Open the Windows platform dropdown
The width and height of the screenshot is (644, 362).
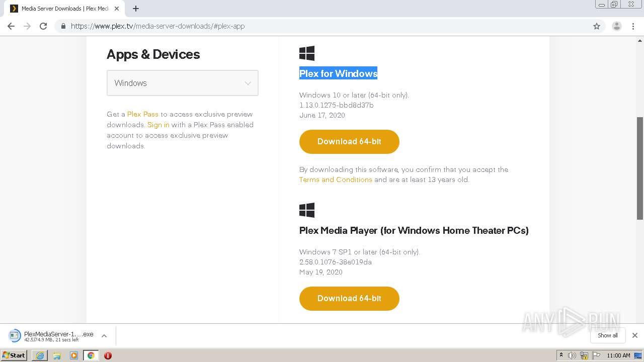tap(183, 83)
